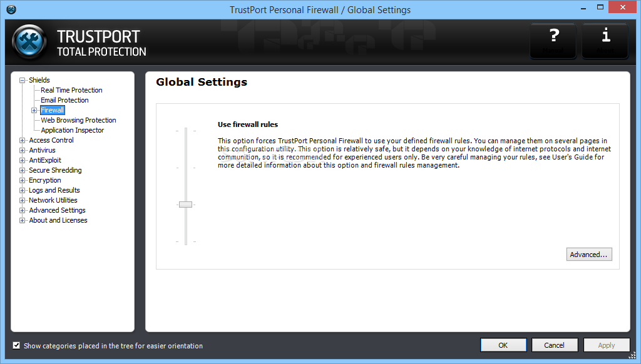This screenshot has height=364, width=641.
Task: Select Real Time Protection in tree
Action: coord(71,90)
